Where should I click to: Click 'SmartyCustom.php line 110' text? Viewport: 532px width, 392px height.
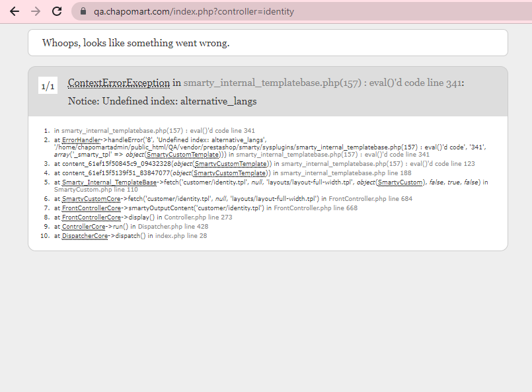coord(96,189)
